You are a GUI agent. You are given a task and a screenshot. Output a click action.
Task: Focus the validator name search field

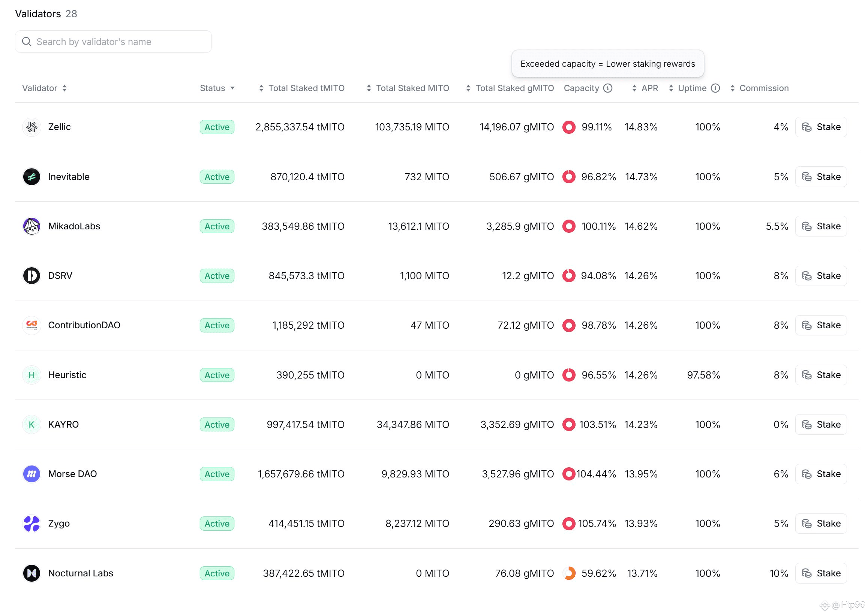pos(114,42)
